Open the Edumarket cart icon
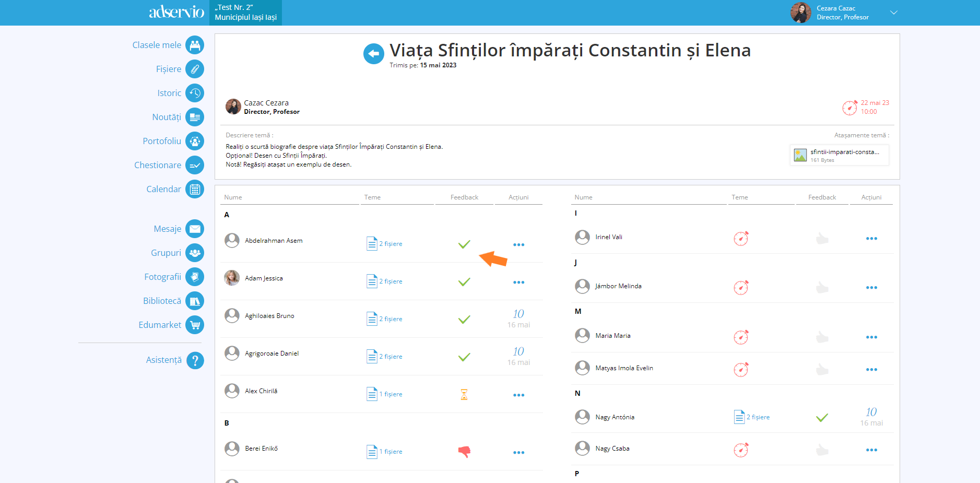980x483 pixels. (x=194, y=325)
